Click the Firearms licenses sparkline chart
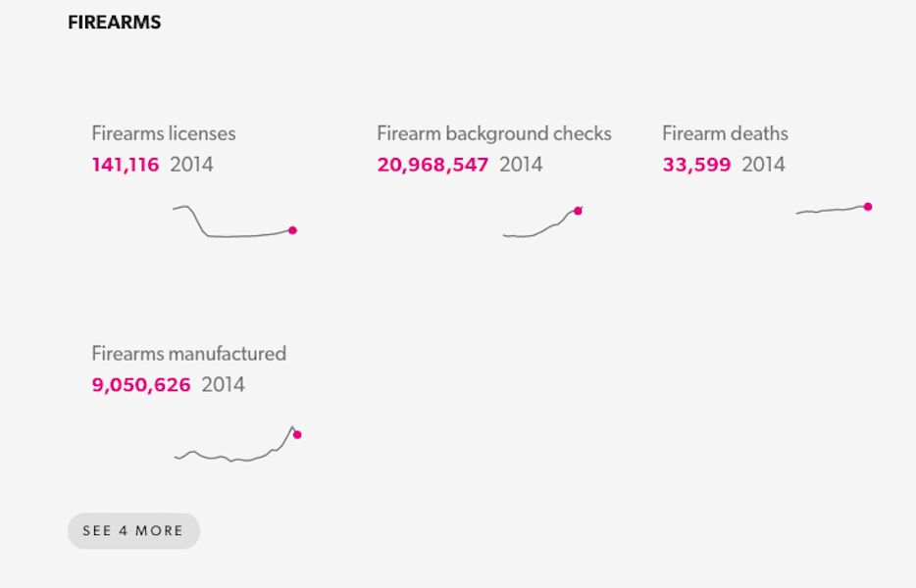This screenshot has width=916, height=588. pos(234,221)
